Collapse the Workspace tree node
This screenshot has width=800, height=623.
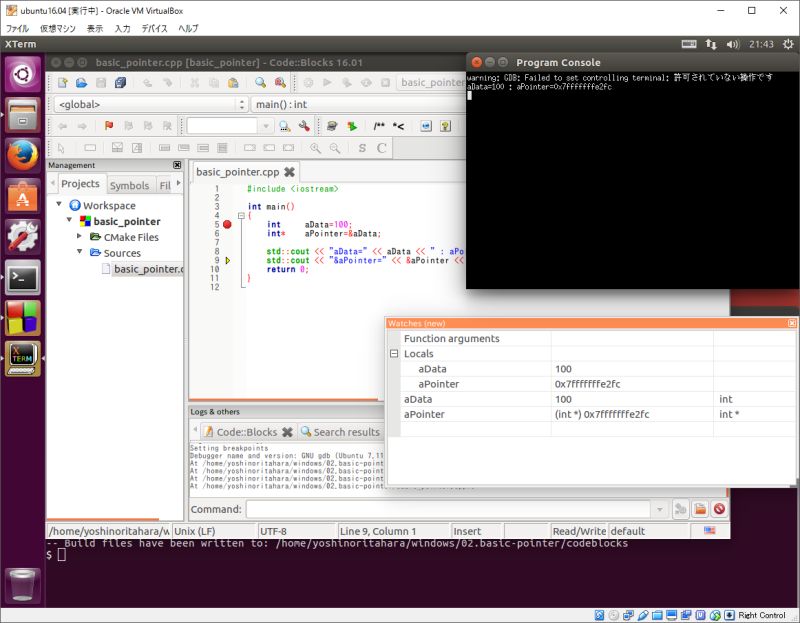tap(59, 205)
